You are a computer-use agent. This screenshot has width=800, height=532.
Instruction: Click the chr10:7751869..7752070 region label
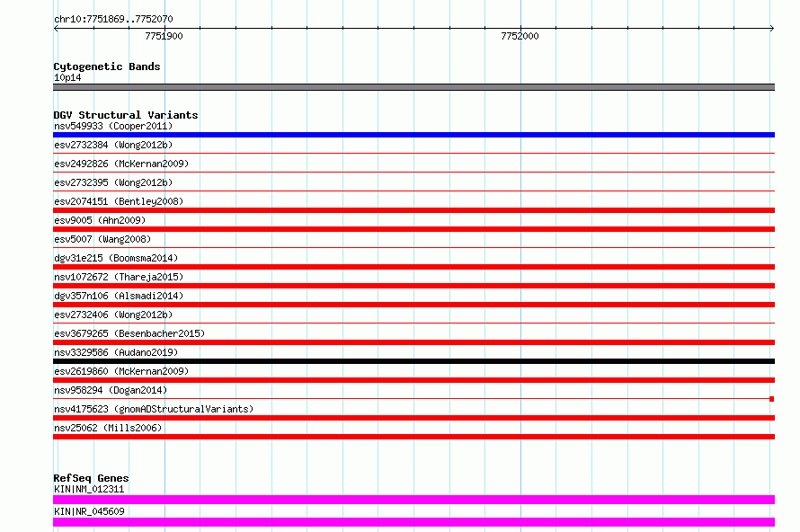113,20
